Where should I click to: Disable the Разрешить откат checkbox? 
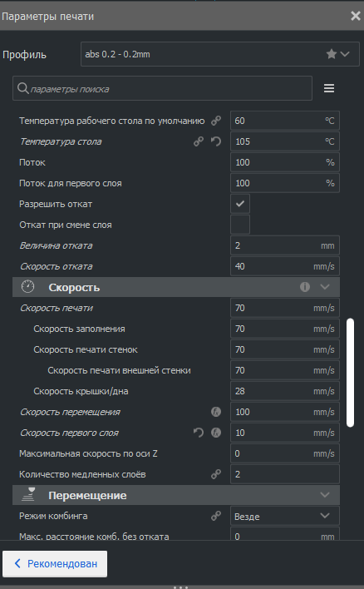point(240,204)
